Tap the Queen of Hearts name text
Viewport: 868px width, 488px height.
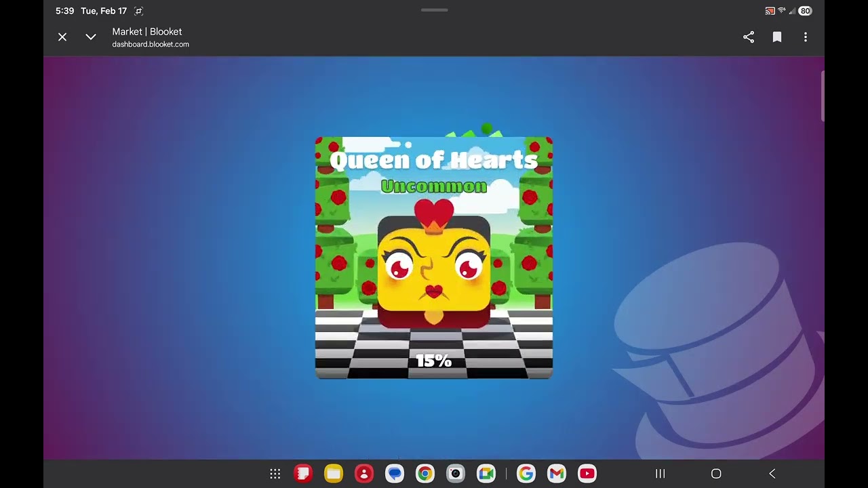(434, 160)
